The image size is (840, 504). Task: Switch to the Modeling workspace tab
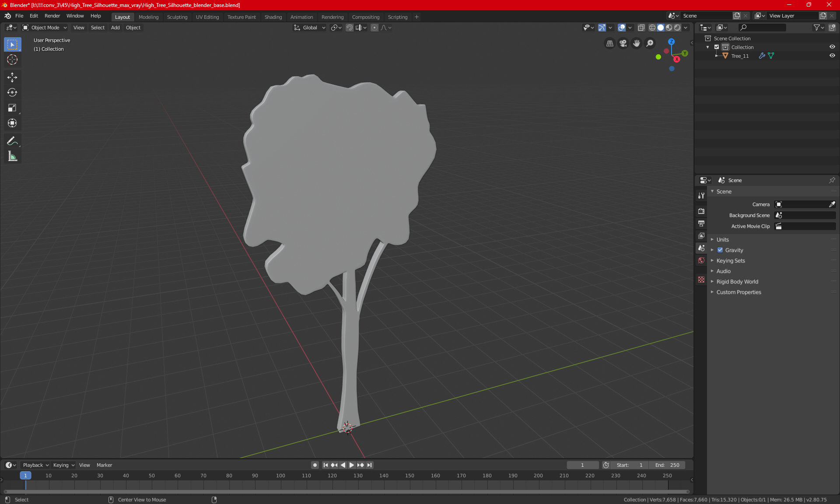coord(148,17)
